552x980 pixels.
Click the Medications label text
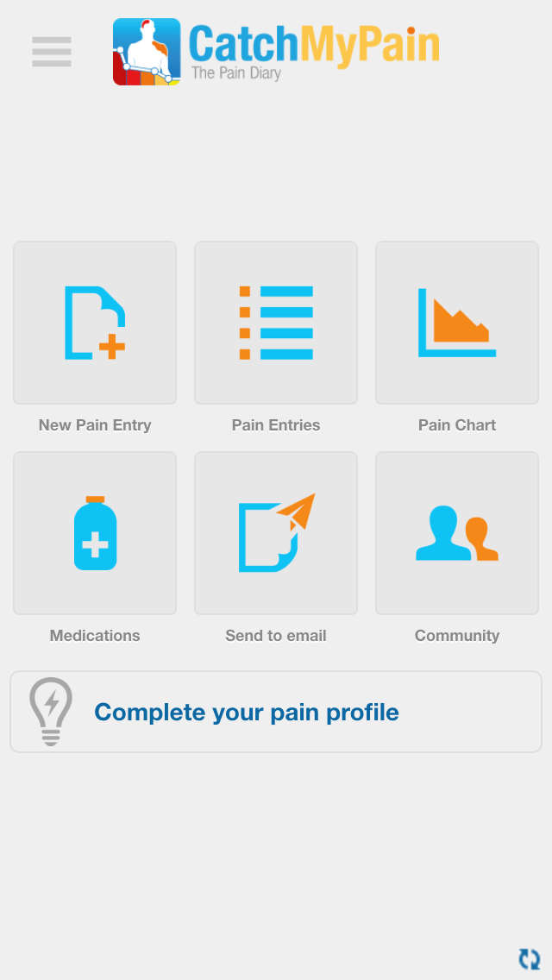tap(95, 636)
